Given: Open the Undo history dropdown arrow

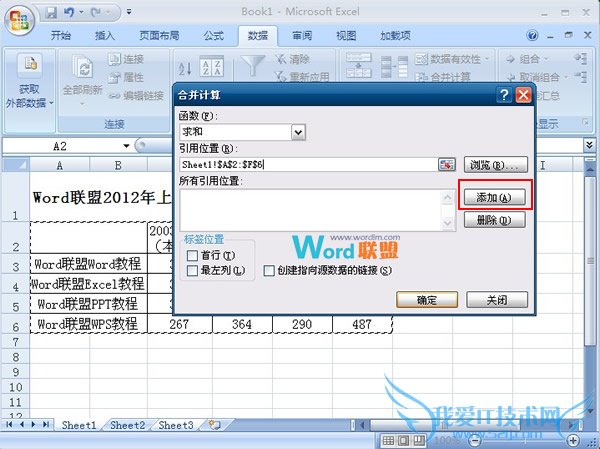Looking at the screenshot, I should pyautogui.click(x=81, y=12).
